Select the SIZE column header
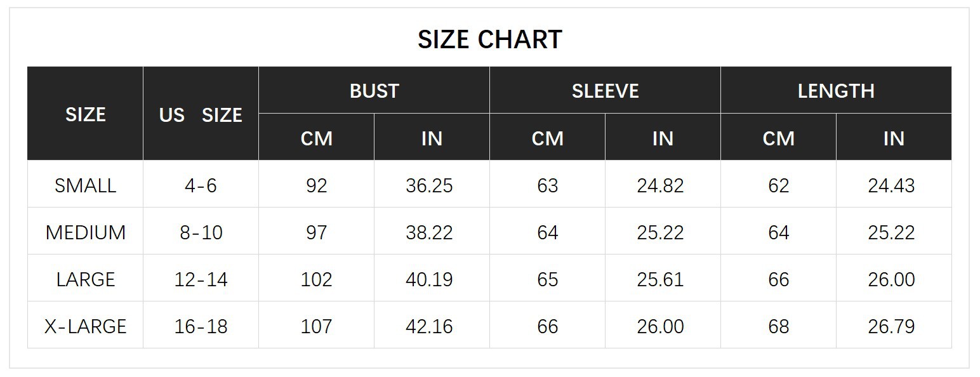980x377 pixels. [x=85, y=114]
